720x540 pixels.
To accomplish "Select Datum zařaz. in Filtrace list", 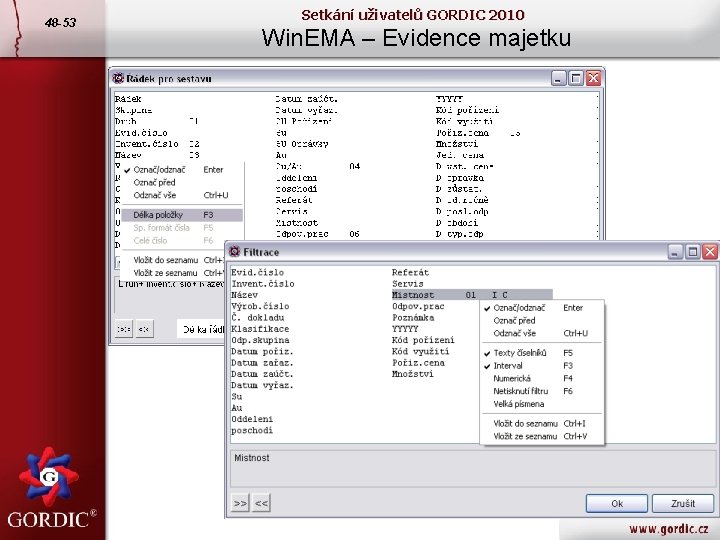I will (x=262, y=363).
